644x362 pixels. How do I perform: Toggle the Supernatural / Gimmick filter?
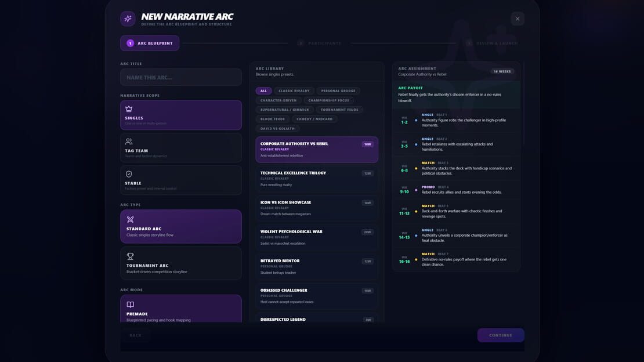pyautogui.click(x=285, y=110)
